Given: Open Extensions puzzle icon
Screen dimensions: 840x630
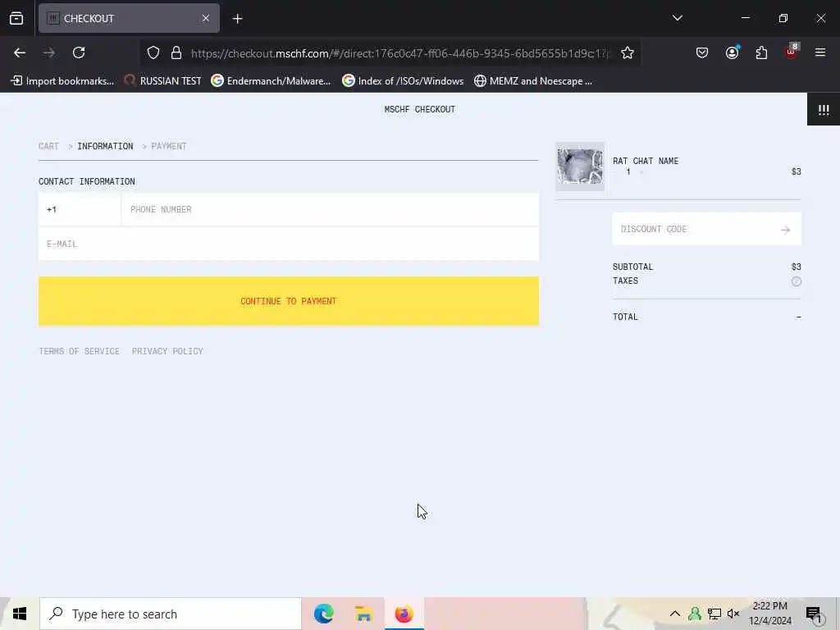Looking at the screenshot, I should point(761,52).
